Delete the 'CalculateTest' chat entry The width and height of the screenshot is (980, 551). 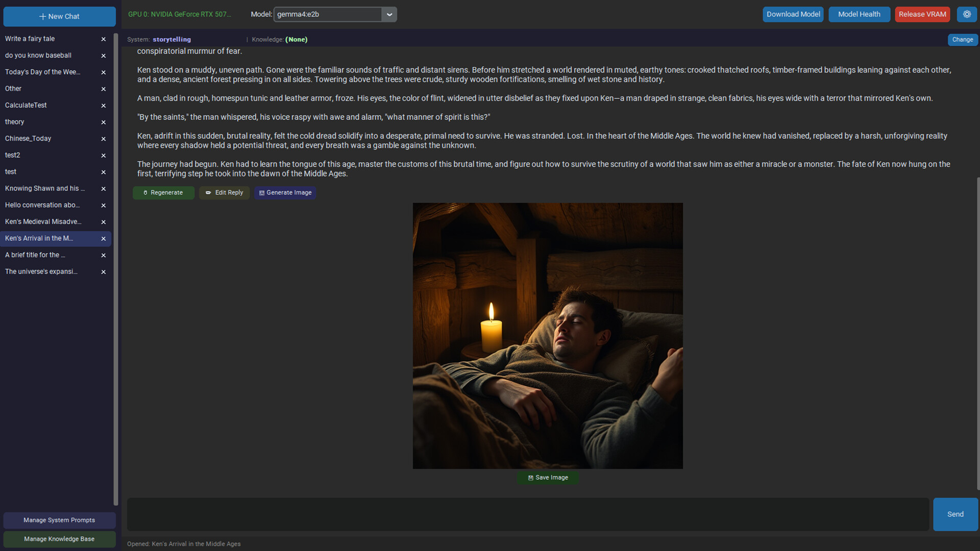pos(104,106)
